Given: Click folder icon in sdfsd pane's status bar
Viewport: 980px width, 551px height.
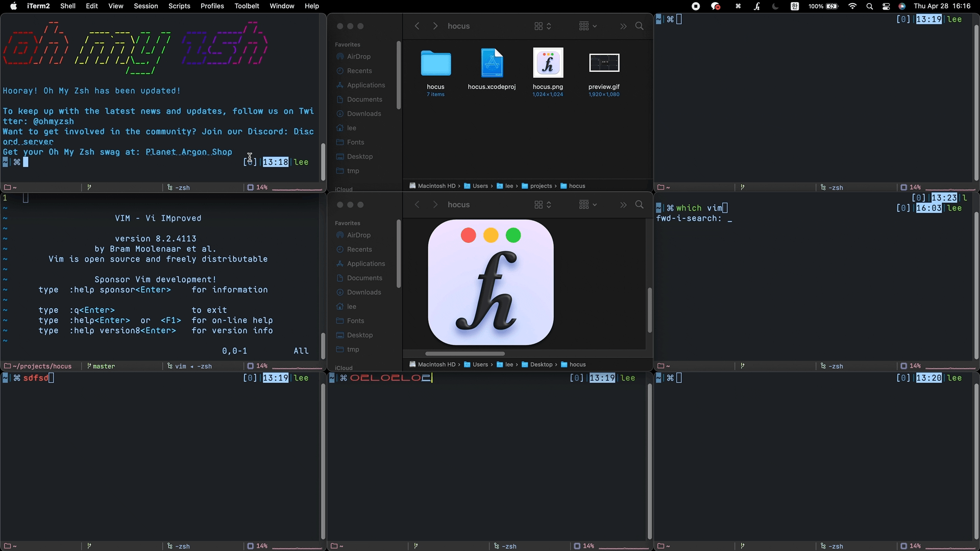Looking at the screenshot, I should [x=7, y=546].
